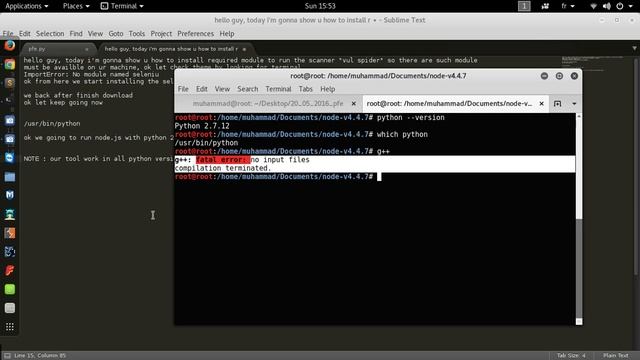This screenshot has height=360, width=640.
Task: Open terminal Search menu
Action: click(247, 89)
